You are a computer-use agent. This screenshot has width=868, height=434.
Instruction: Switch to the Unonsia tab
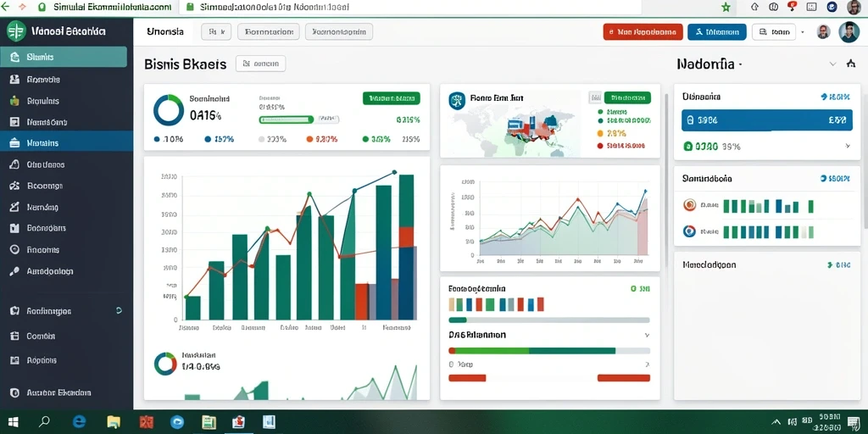click(x=165, y=31)
